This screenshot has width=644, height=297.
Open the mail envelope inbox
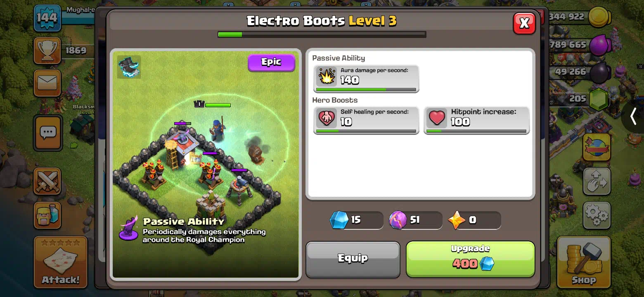[47, 83]
